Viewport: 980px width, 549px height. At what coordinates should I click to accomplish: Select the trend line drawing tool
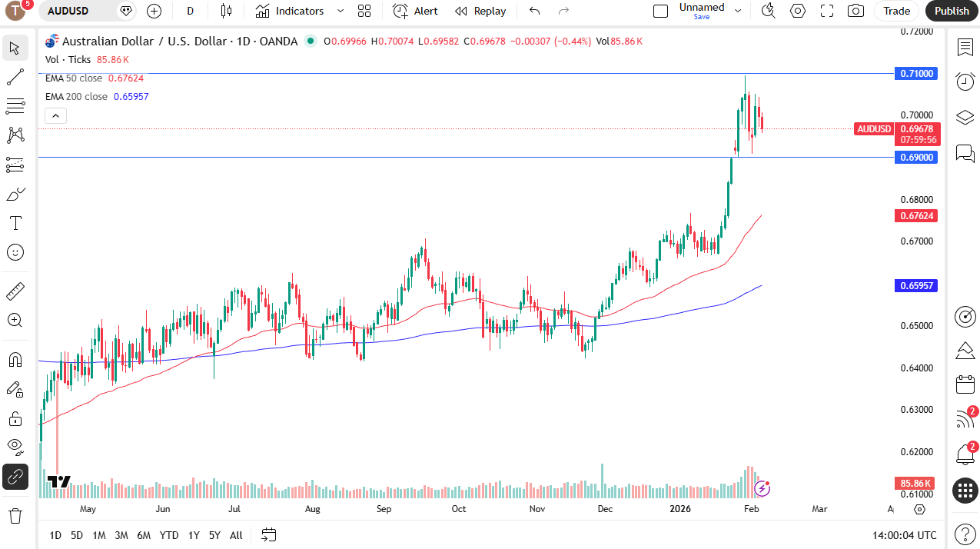[15, 77]
